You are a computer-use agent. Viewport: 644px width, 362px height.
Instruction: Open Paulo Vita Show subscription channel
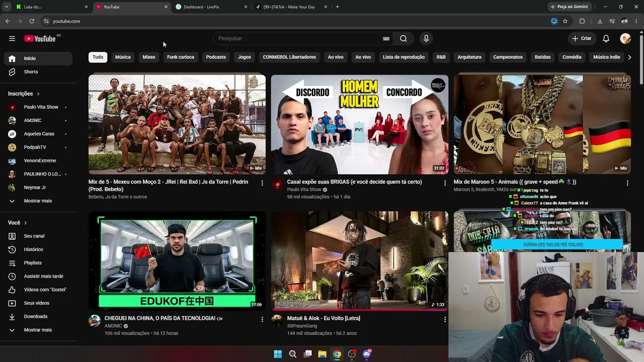click(x=38, y=107)
